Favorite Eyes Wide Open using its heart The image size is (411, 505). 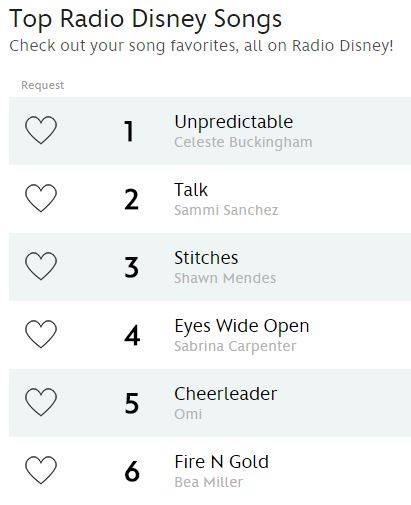click(x=41, y=334)
